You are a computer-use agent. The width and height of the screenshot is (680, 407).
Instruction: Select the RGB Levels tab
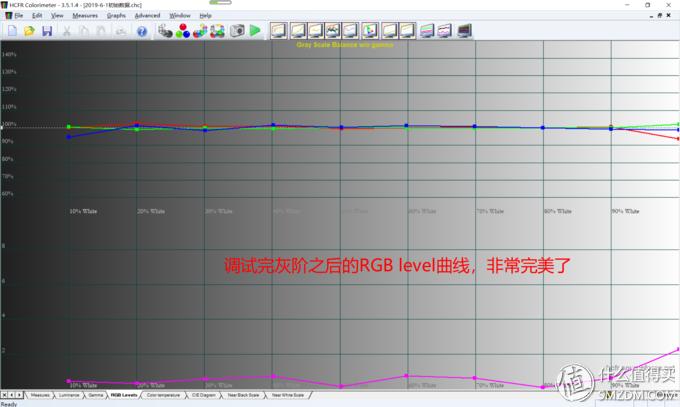pos(124,395)
